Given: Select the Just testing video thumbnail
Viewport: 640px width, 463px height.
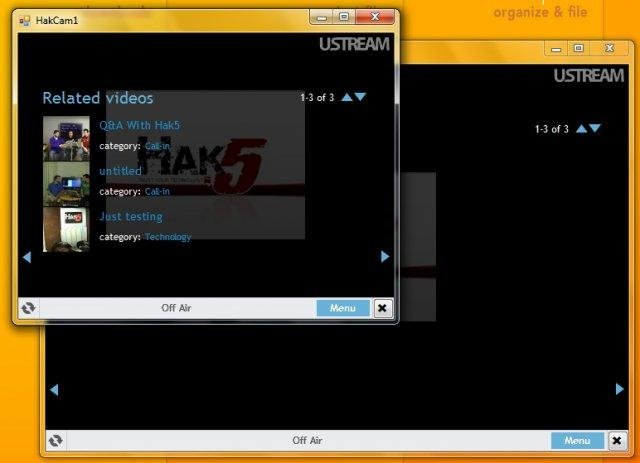Looking at the screenshot, I should click(66, 229).
